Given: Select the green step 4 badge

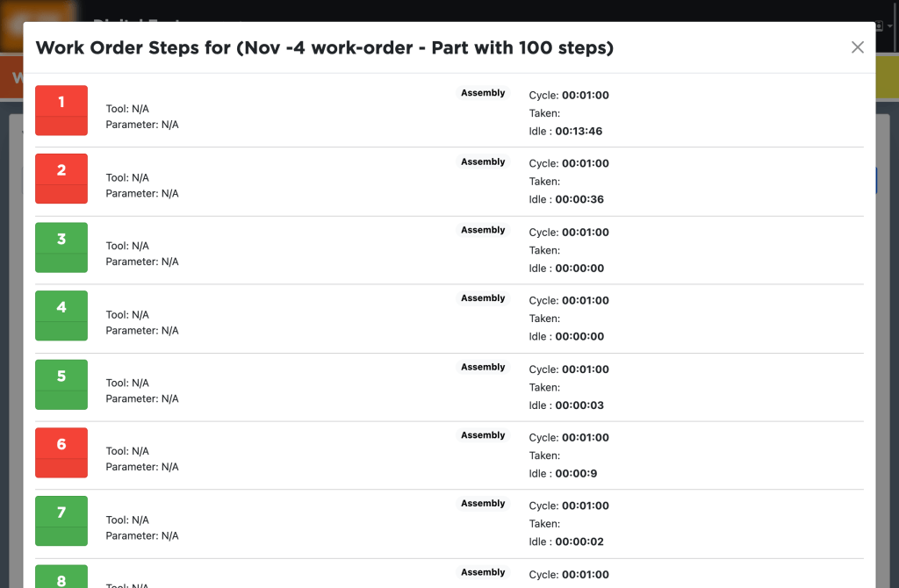Looking at the screenshot, I should point(61,315).
